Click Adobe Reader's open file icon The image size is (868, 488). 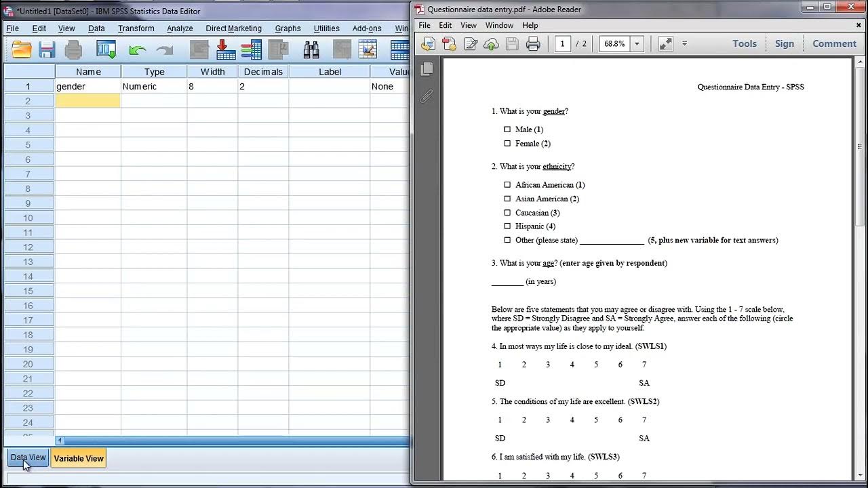coord(428,44)
